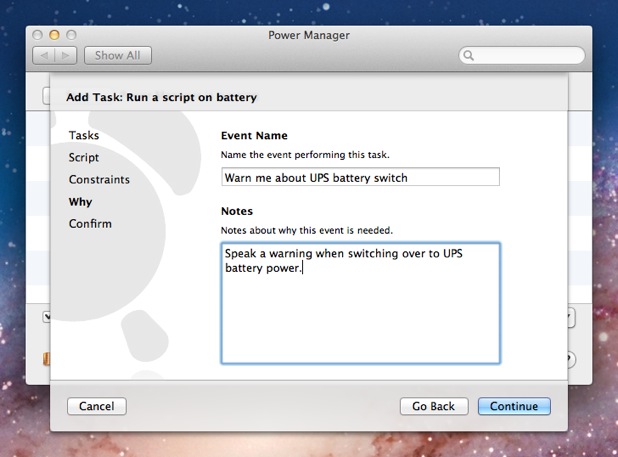Image resolution: width=618 pixels, height=457 pixels.
Task: Select the Why step in sidebar
Action: point(80,202)
